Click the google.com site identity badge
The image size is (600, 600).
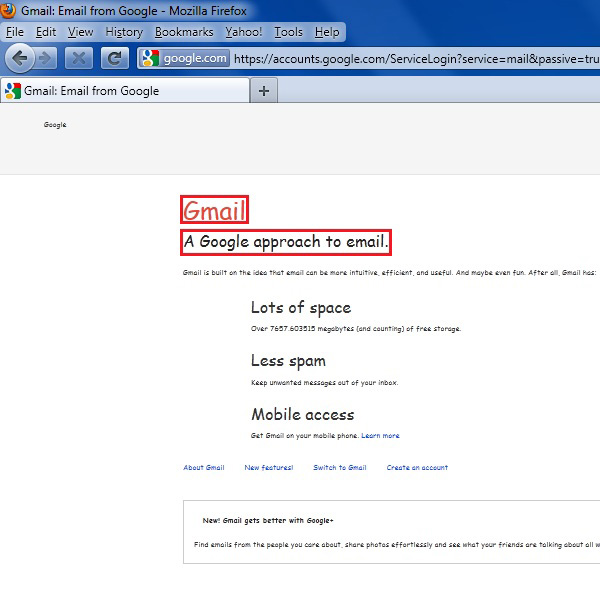(184, 58)
